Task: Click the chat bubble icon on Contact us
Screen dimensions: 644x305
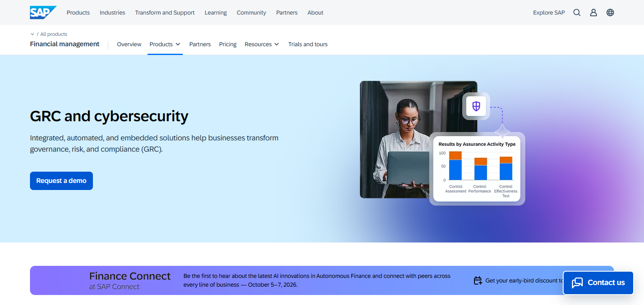Action: [x=577, y=282]
